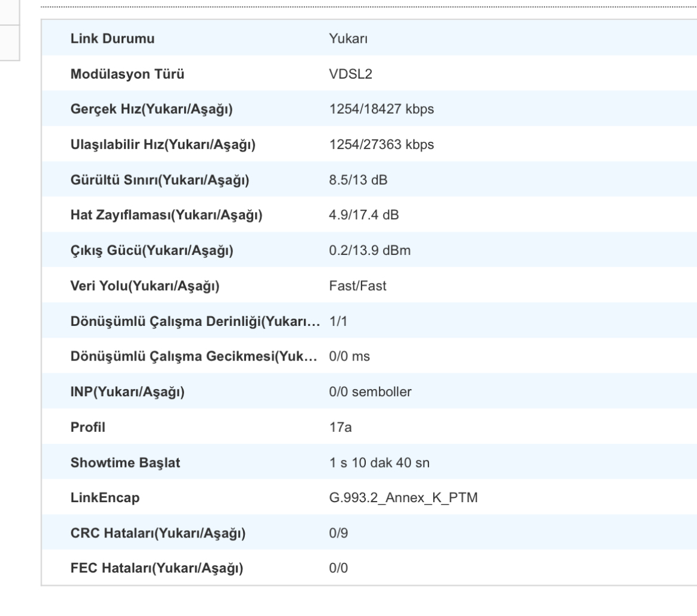Click the 'Yukarı' link status value

pyautogui.click(x=348, y=39)
